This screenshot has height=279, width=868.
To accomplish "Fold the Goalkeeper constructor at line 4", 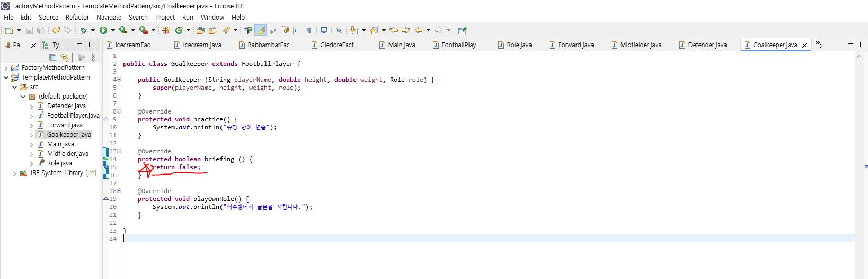I will pyautogui.click(x=119, y=80).
